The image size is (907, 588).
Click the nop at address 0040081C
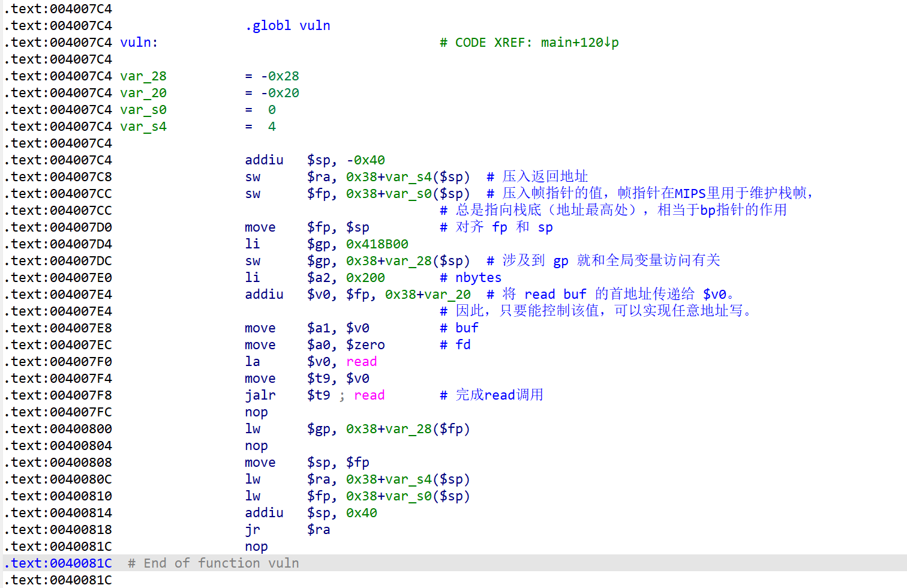tap(256, 547)
